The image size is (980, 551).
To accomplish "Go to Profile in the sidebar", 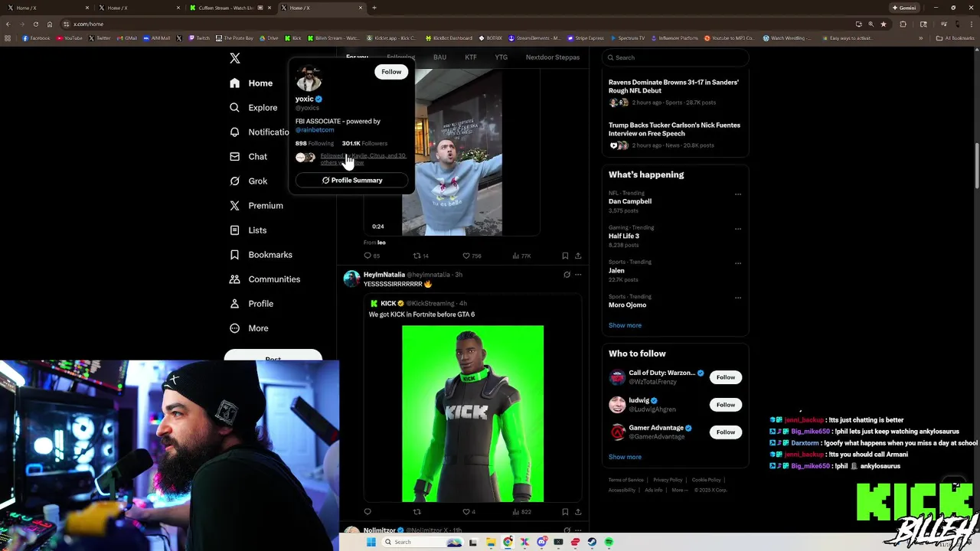I will (x=251, y=303).
